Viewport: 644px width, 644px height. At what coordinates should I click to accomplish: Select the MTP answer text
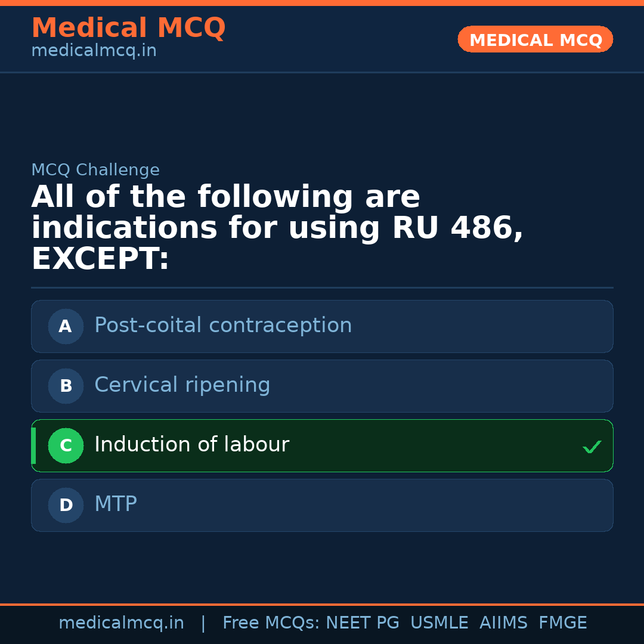coord(116,504)
